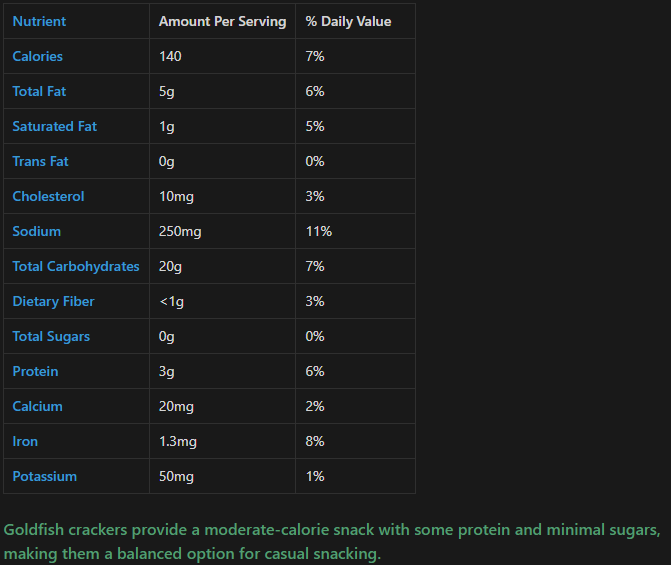Viewport: 671px width, 565px height.
Task: Click the Saturated Fat label
Action: coord(55,126)
